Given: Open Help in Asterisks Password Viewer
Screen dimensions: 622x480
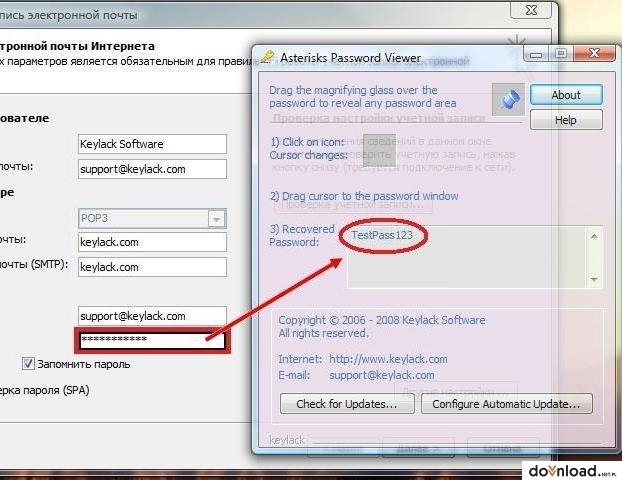Looking at the screenshot, I should click(566, 120).
